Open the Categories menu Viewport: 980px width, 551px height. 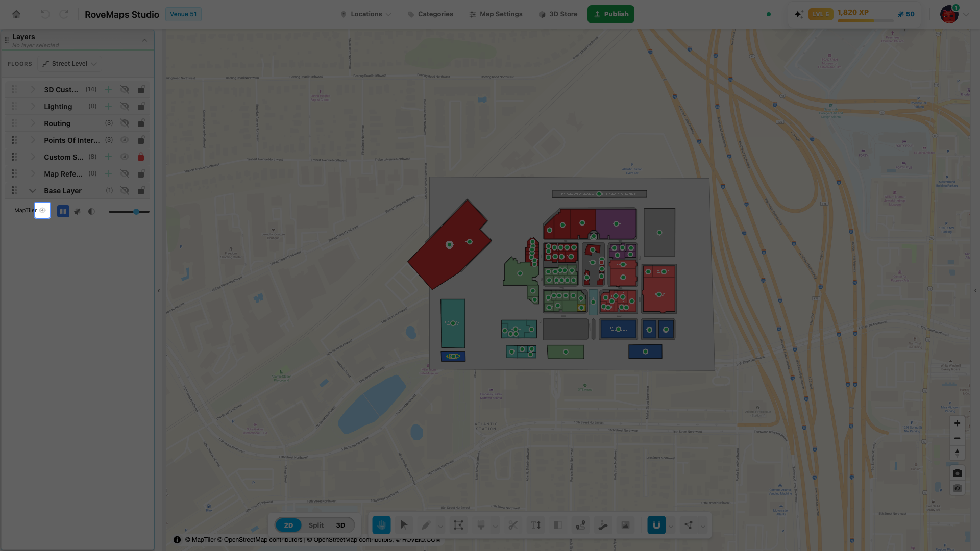(x=430, y=14)
